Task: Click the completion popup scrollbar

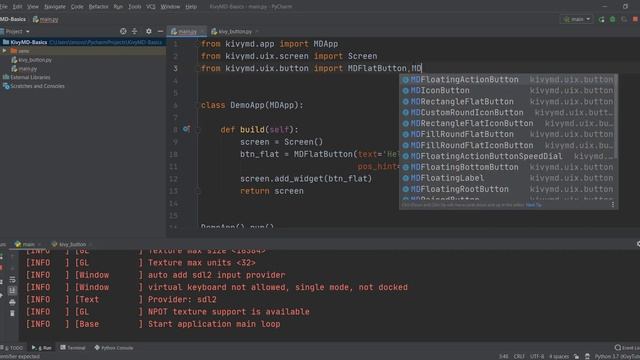Action: click(616, 118)
